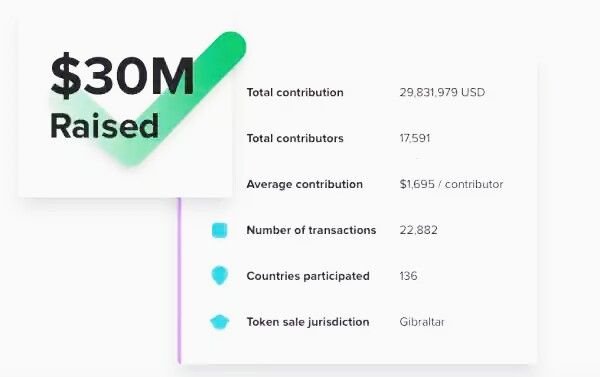
Task: Click the $30M headline text
Action: point(122,75)
